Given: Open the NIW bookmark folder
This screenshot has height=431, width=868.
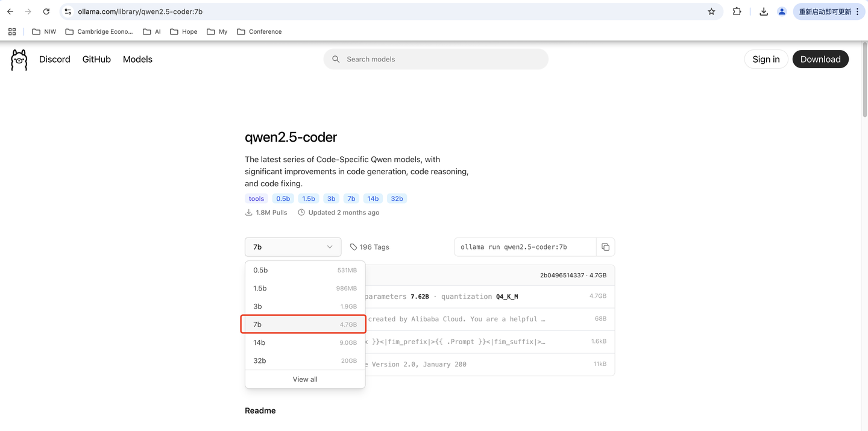Looking at the screenshot, I should click(x=44, y=31).
